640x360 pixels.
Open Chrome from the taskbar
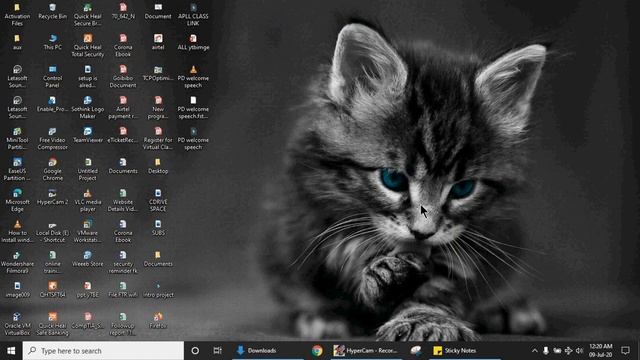pyautogui.click(x=317, y=351)
